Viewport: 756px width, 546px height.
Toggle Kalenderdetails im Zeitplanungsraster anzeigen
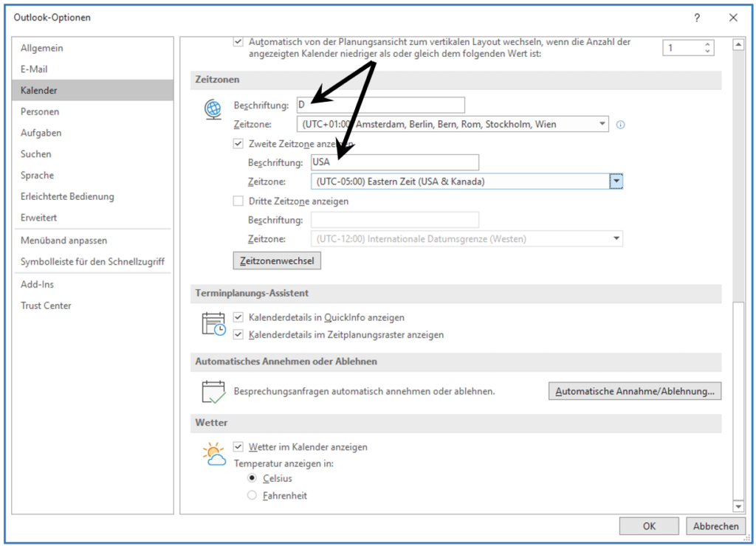pos(238,334)
